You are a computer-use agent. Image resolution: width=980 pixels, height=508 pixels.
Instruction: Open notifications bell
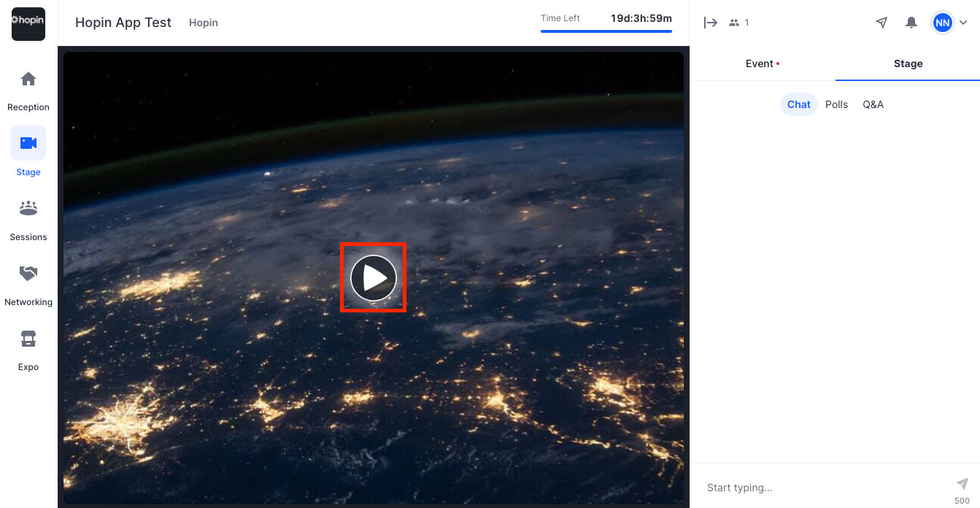911,23
